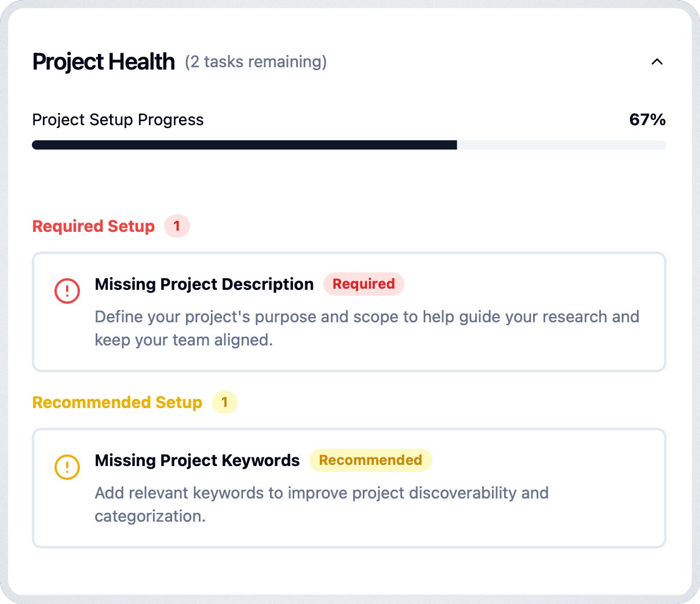The image size is (700, 604).
Task: Click the Recommended Setup count badge
Action: pyautogui.click(x=224, y=402)
